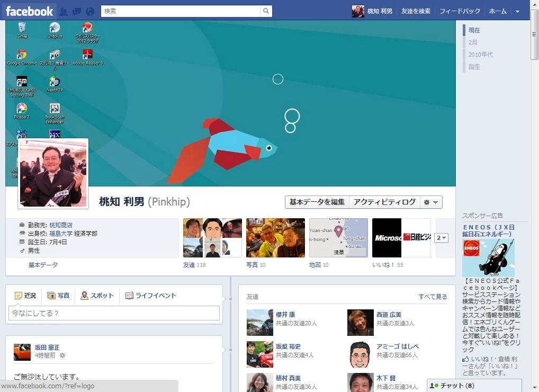The image size is (539, 392).
Task: Click 坂田 憲正 post avatar
Action: (x=22, y=352)
